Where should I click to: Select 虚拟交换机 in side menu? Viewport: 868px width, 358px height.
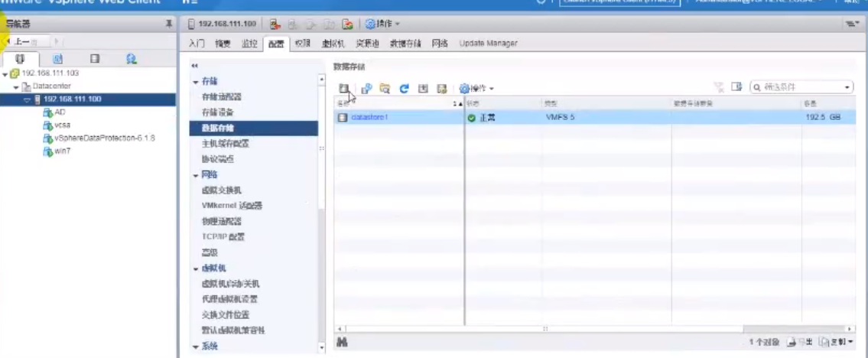pyautogui.click(x=222, y=190)
